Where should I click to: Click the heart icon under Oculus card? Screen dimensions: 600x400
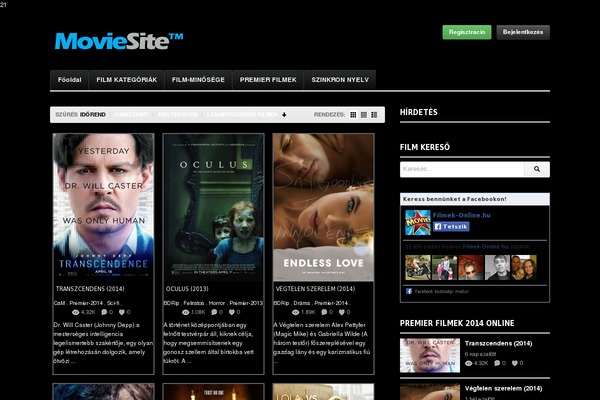[232, 312]
